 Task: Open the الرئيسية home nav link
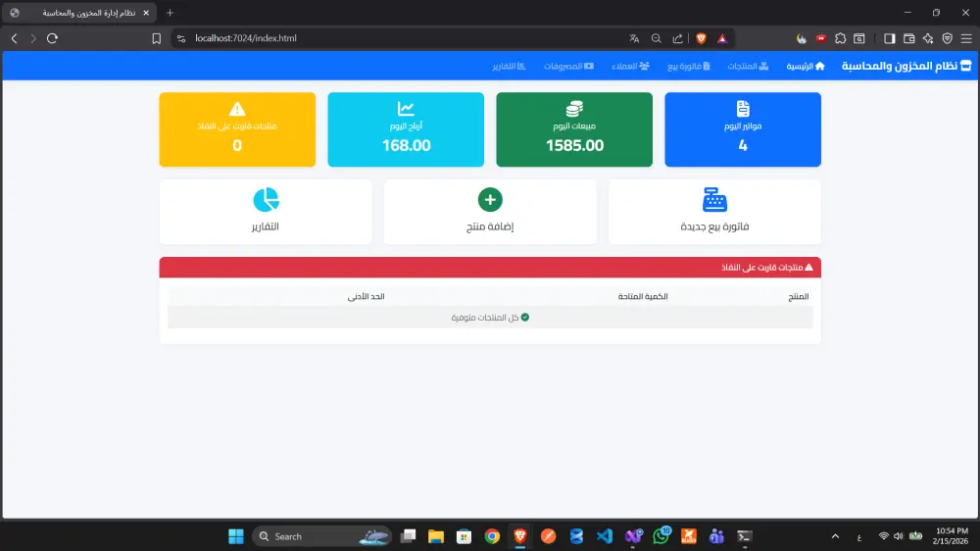click(x=806, y=67)
